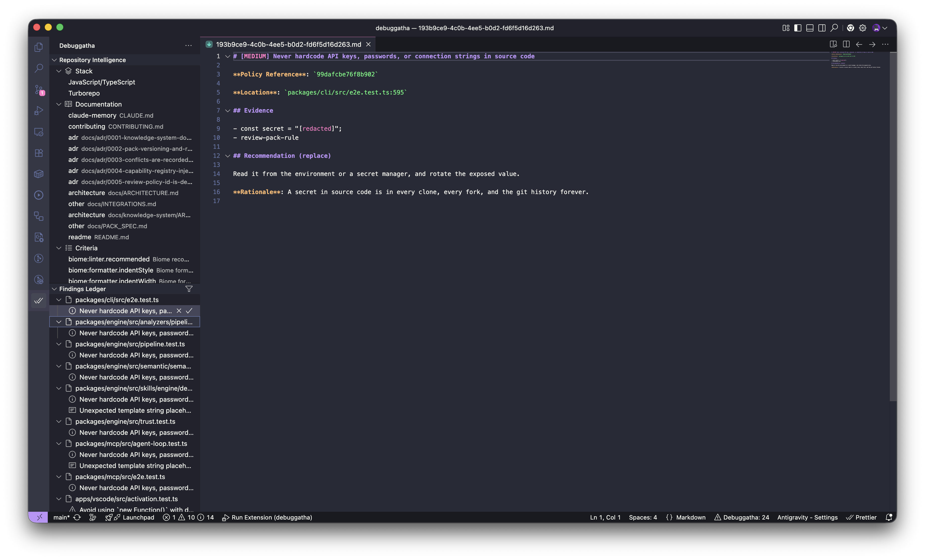
Task: Click Antigravity - Settings status item
Action: (x=807, y=517)
